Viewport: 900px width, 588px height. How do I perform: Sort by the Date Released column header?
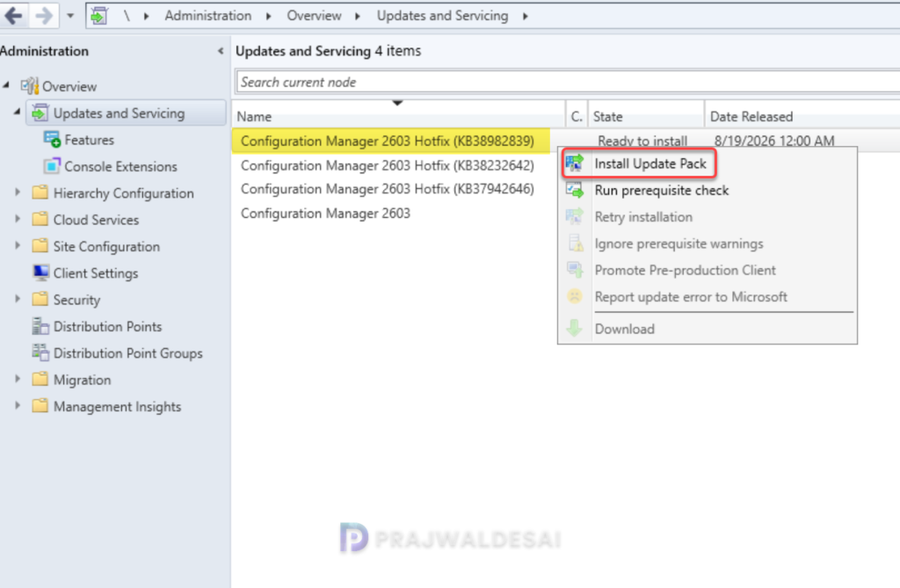802,116
